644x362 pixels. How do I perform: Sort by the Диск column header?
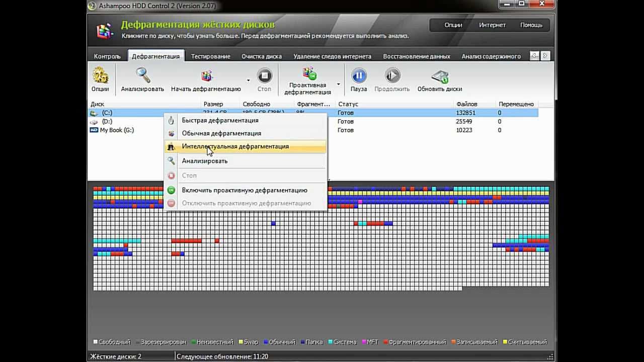click(x=144, y=104)
